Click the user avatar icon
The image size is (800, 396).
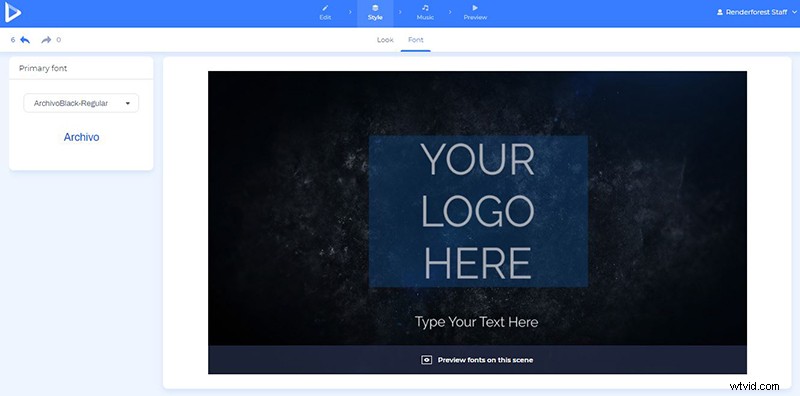click(720, 12)
